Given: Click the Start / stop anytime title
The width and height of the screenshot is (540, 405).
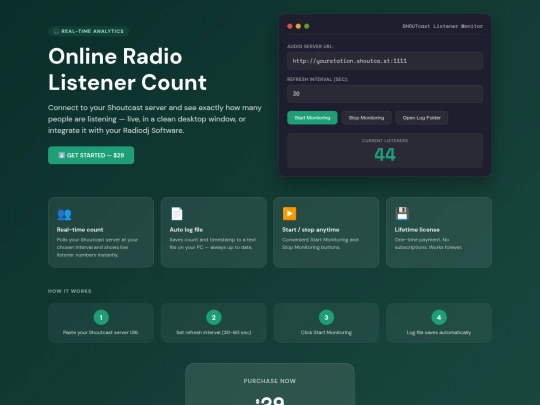Looking at the screenshot, I should point(311,230).
